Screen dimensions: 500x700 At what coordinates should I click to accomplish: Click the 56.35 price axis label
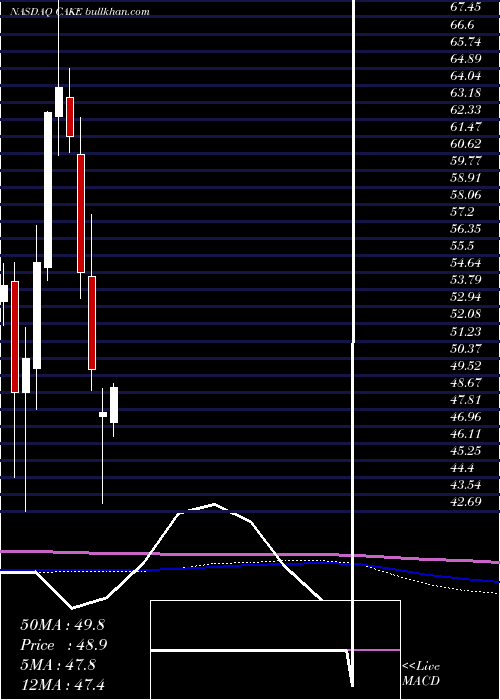tap(466, 228)
